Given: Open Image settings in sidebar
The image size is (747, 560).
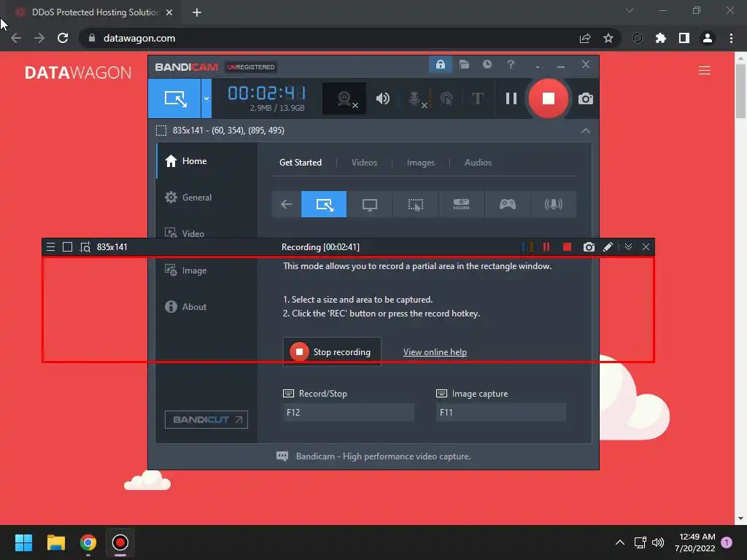Looking at the screenshot, I should [206, 270].
